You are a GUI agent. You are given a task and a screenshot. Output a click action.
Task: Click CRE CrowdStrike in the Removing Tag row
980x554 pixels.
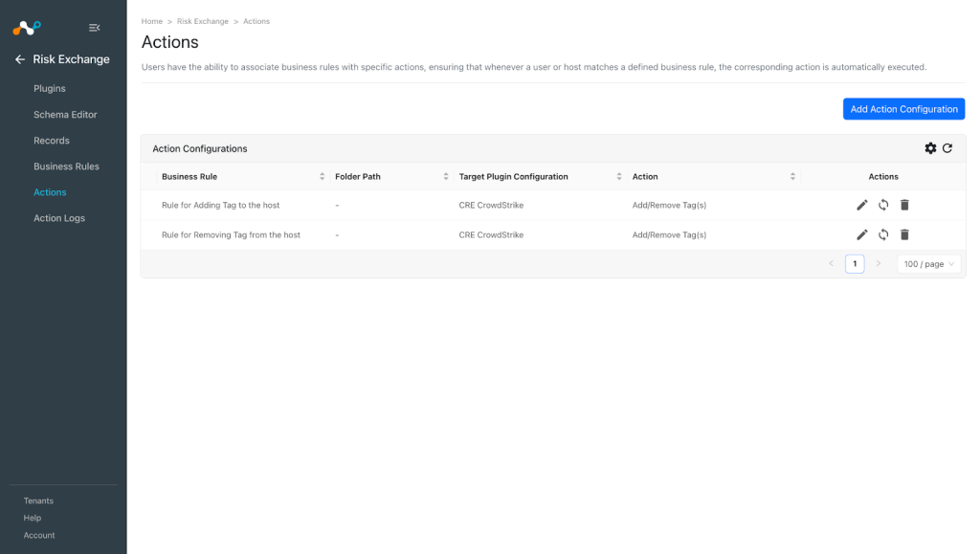(491, 234)
